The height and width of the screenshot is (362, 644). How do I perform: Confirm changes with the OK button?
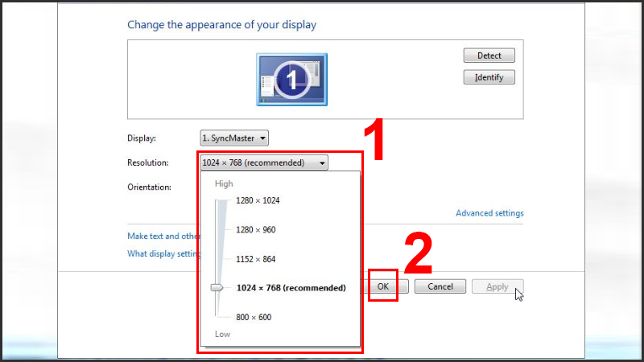click(x=383, y=286)
